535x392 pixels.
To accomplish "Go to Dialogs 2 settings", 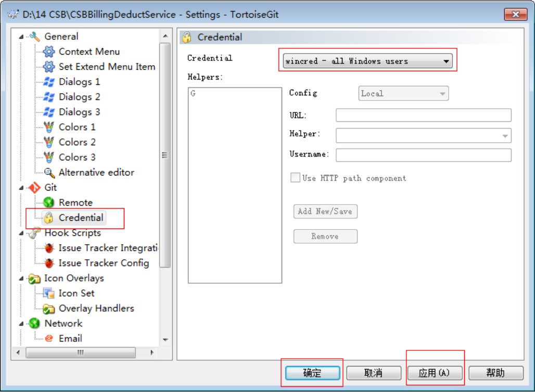I will pos(80,96).
